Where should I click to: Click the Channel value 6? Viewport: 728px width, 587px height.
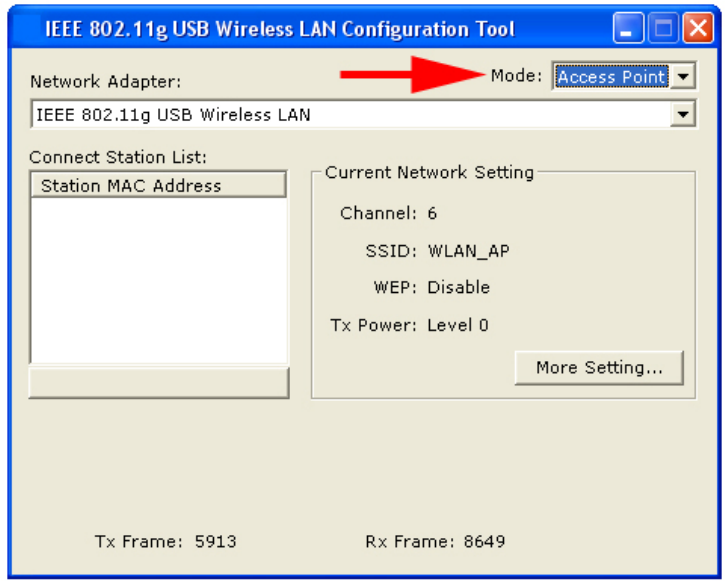pyautogui.click(x=432, y=213)
